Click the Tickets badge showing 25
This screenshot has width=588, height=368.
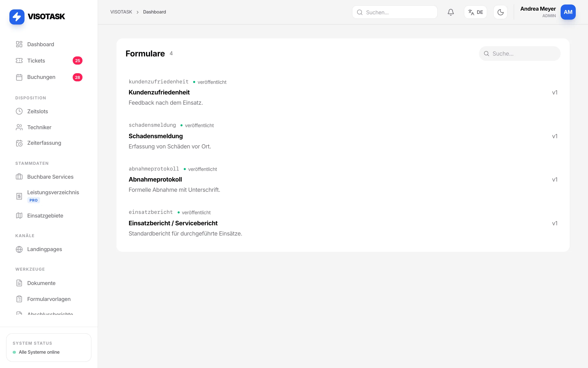coord(78,61)
